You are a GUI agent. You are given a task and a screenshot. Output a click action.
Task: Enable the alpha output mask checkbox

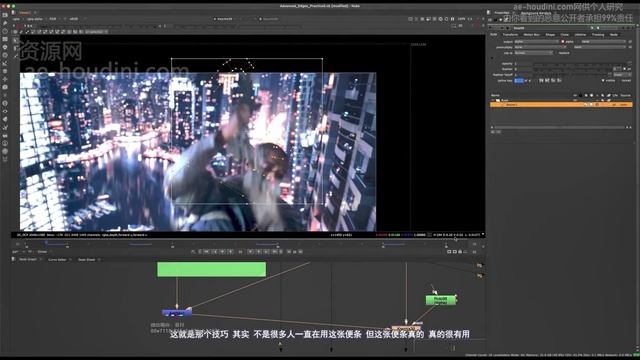[563, 42]
